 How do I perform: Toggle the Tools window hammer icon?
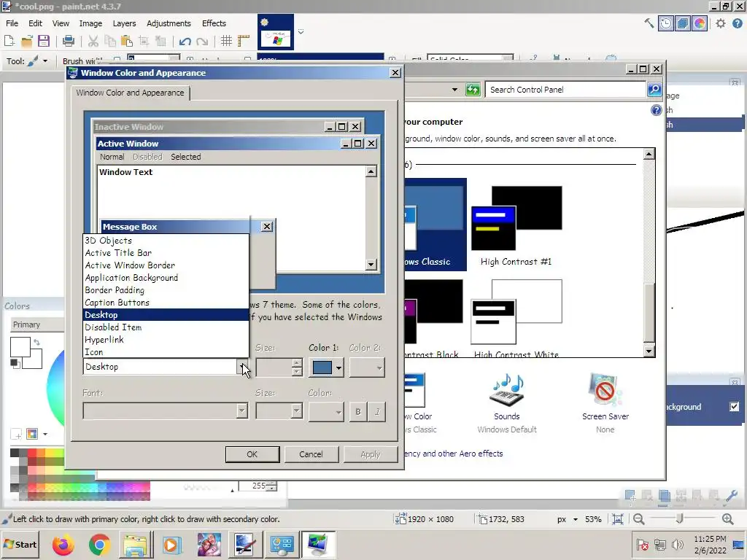click(649, 23)
